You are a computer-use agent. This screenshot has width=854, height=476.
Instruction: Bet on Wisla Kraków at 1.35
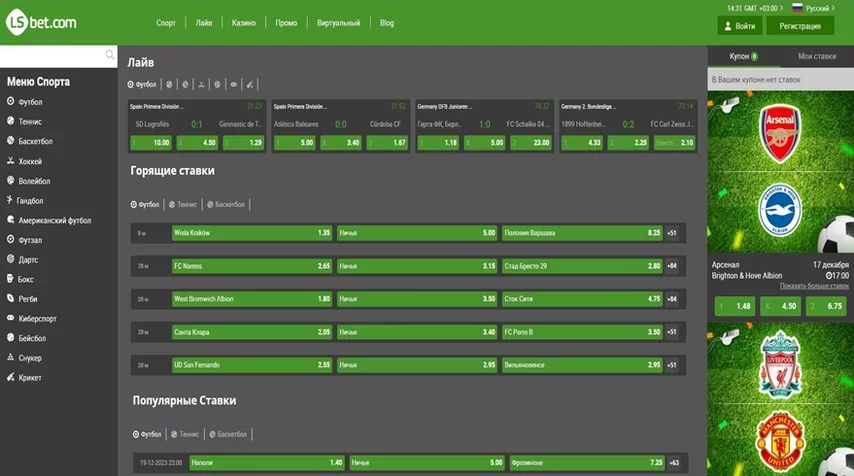click(x=252, y=233)
